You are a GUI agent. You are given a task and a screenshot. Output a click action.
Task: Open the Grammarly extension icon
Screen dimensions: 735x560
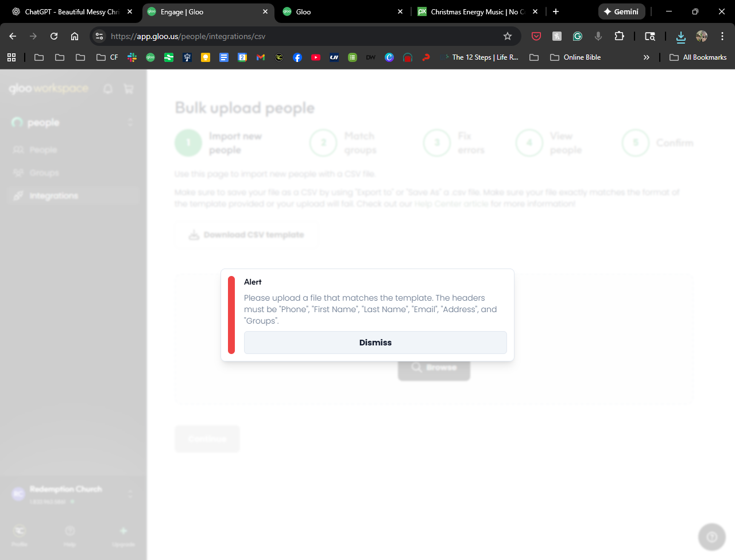pos(578,36)
